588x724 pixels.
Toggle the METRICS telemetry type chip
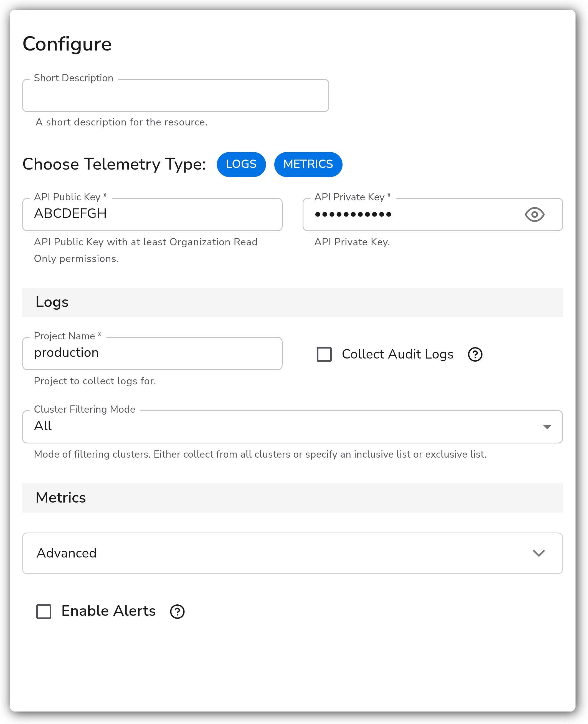pos(308,164)
